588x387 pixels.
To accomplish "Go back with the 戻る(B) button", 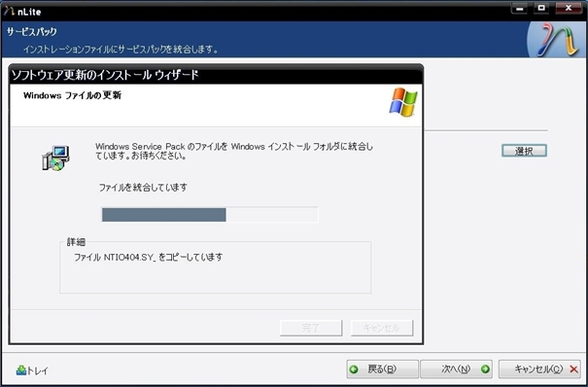I will point(383,369).
